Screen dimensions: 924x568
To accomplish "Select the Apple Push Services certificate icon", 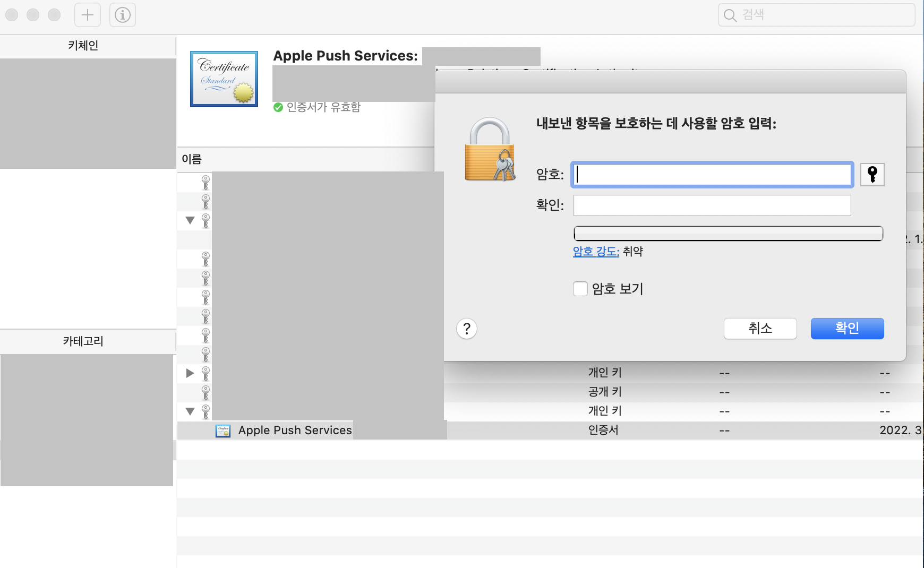I will tap(223, 431).
